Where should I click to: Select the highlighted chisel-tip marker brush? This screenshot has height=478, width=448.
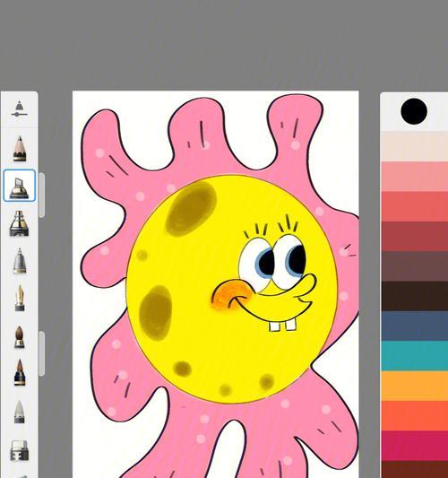click(20, 186)
